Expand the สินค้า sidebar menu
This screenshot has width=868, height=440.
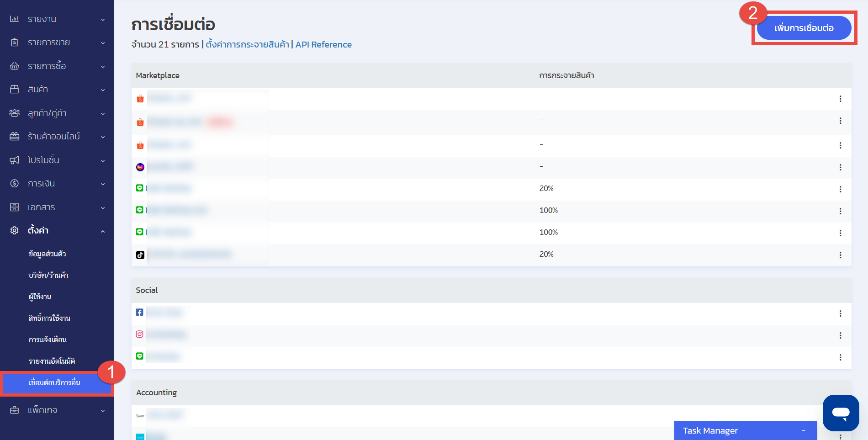pos(57,90)
